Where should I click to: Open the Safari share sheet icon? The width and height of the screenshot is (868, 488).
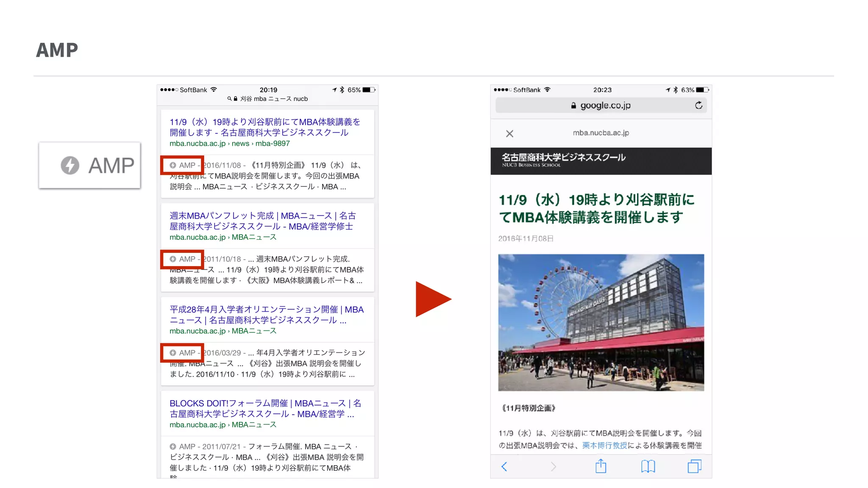(601, 466)
